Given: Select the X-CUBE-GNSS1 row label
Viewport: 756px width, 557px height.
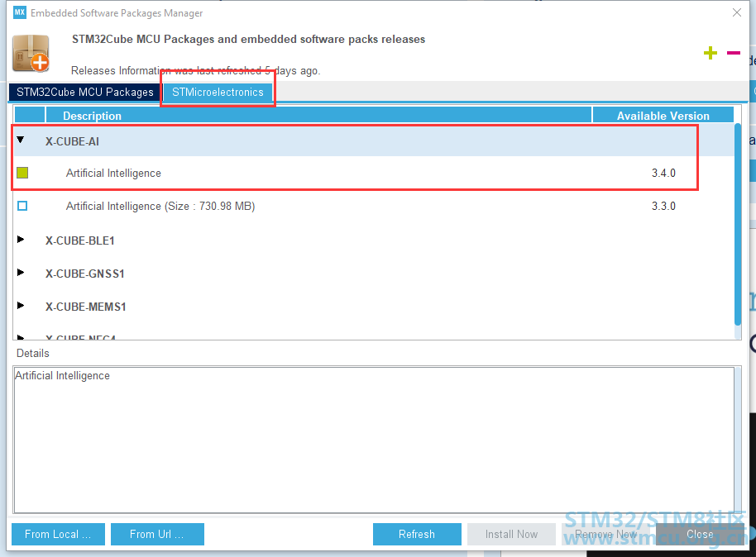Looking at the screenshot, I should 85,274.
